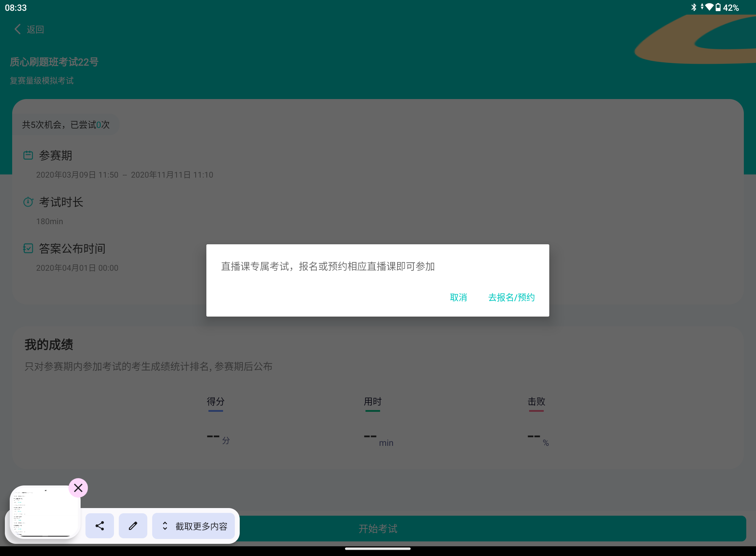Tap the battery icon in the status bar
756x556 pixels.
pos(718,7)
